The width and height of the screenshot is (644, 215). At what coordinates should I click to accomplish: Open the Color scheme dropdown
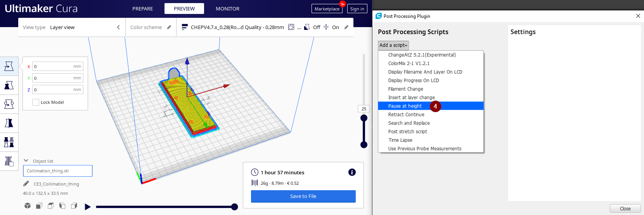click(151, 27)
